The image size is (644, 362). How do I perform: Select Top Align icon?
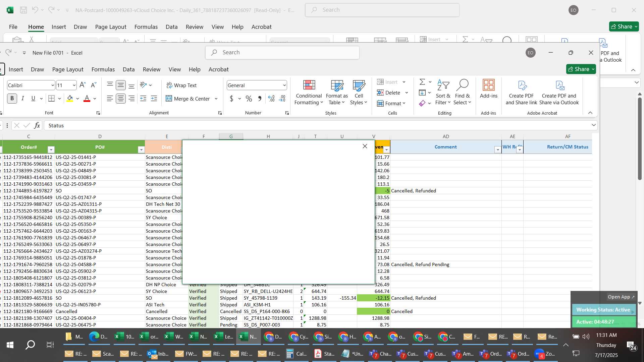click(x=110, y=85)
